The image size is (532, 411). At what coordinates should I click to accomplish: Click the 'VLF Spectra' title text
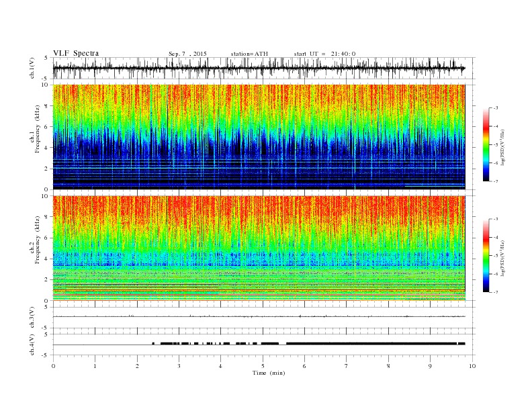pos(76,53)
